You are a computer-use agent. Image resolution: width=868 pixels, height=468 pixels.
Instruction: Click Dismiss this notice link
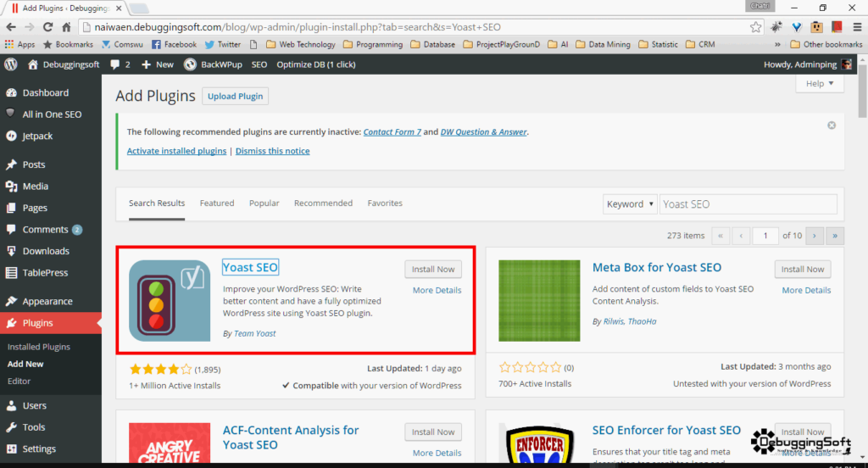pyautogui.click(x=272, y=151)
